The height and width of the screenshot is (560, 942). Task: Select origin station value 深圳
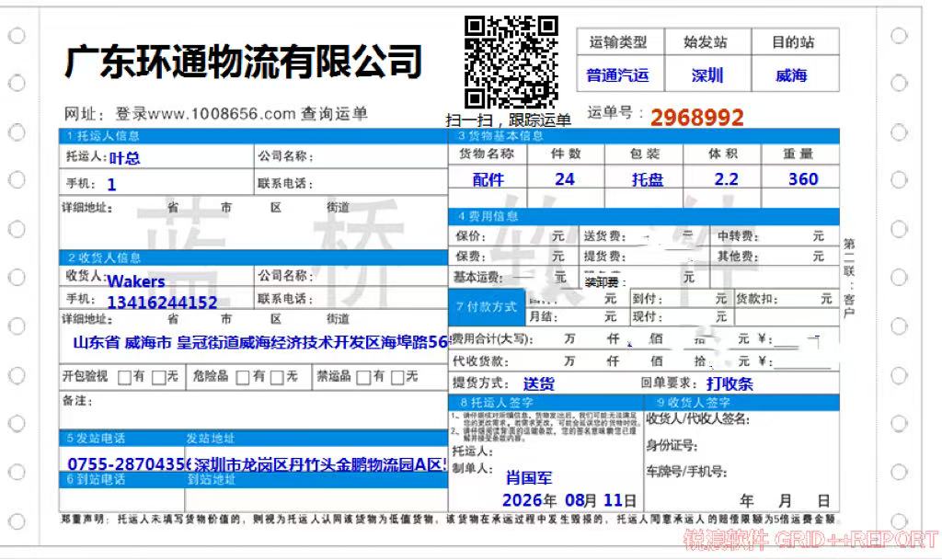coord(707,75)
